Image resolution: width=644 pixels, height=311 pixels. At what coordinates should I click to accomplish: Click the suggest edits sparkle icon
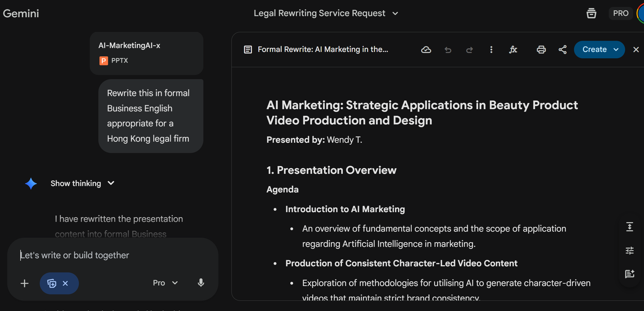click(x=630, y=274)
